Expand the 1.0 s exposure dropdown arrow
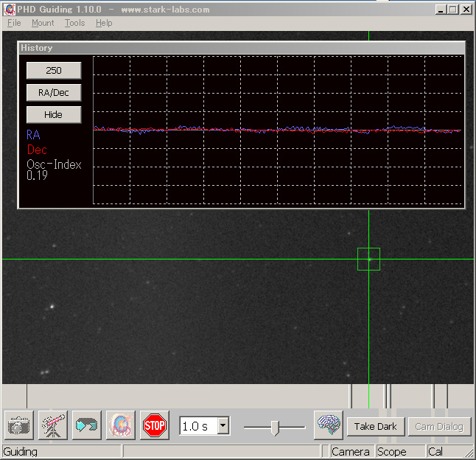The width and height of the screenshot is (476, 460). 223,425
